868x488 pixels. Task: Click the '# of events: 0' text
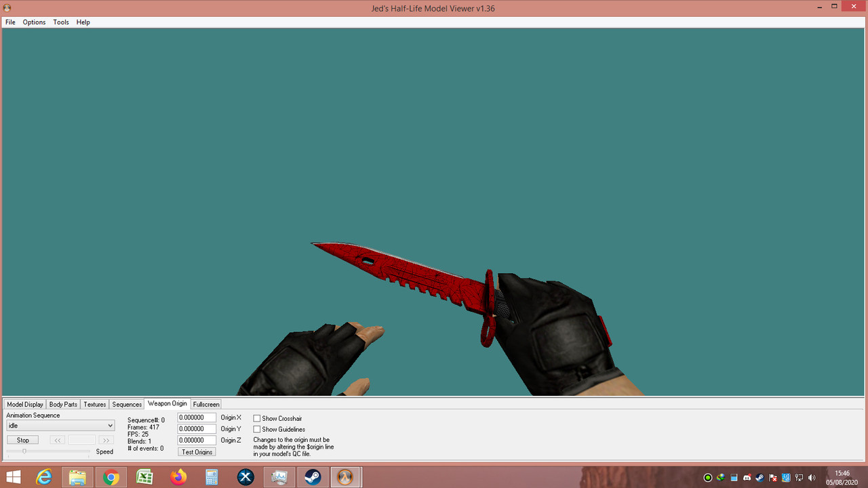[x=145, y=449]
